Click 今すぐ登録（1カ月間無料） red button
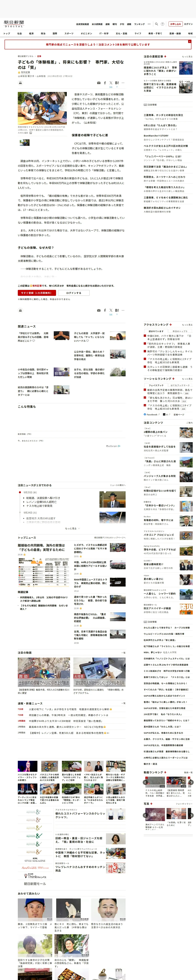Image resolution: width=196 pixels, height=980 pixels. coord(37,293)
